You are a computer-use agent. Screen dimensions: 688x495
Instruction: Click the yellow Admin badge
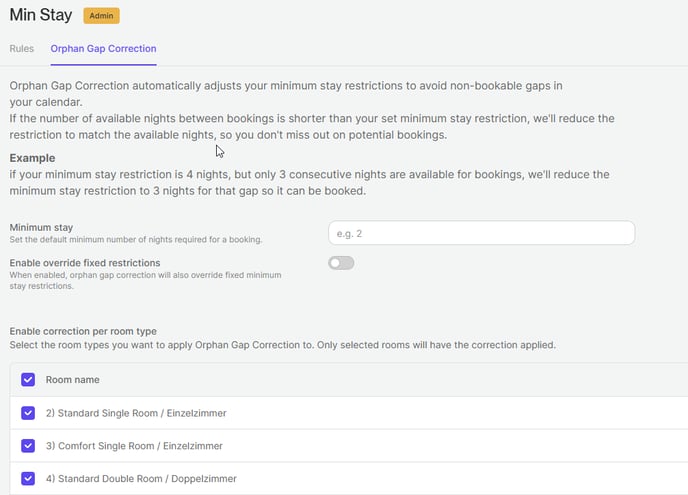pos(101,16)
